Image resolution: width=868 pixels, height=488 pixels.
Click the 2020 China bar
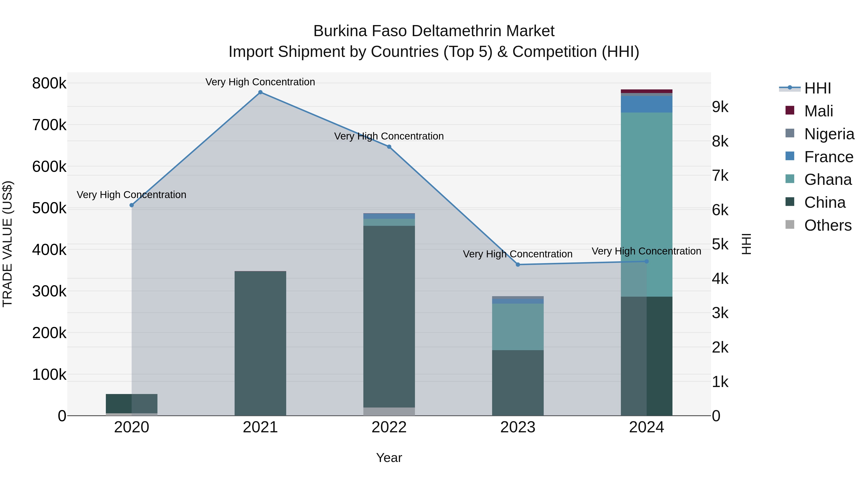(x=132, y=403)
